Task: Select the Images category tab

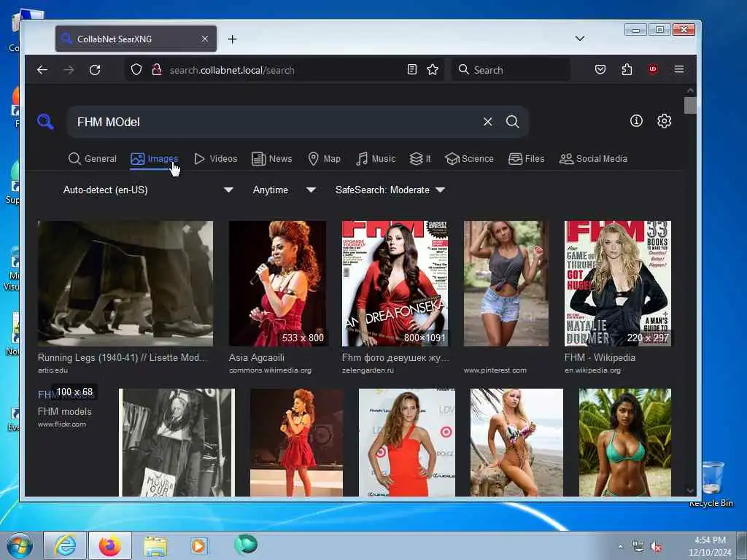Action: (x=155, y=158)
